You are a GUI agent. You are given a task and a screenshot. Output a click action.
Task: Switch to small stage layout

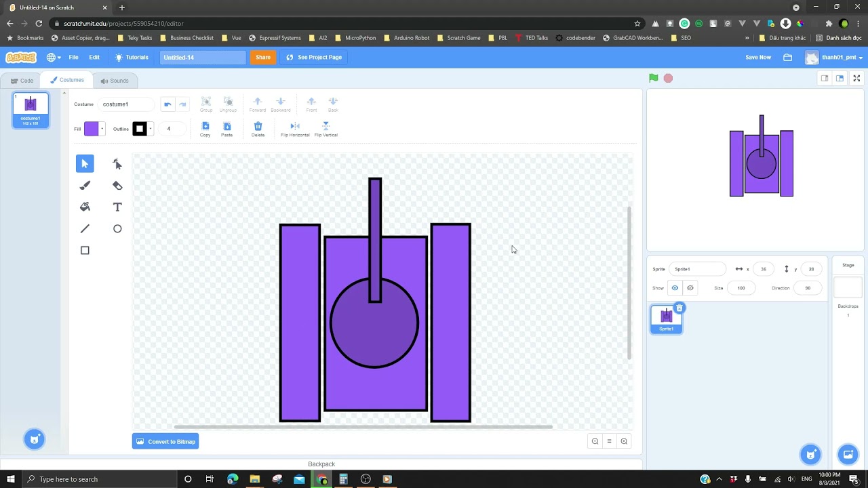click(825, 78)
